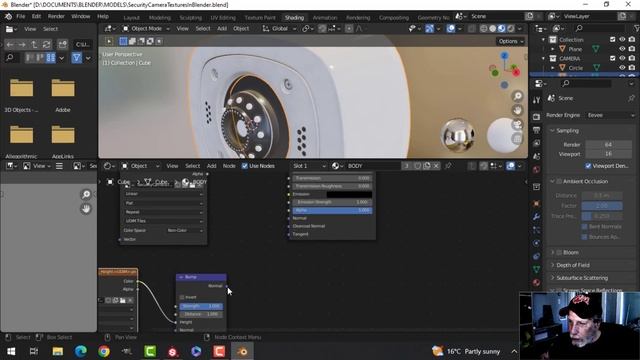
Task: Open Microsoft Edge from the taskbar
Action: pyautogui.click(x=80, y=351)
